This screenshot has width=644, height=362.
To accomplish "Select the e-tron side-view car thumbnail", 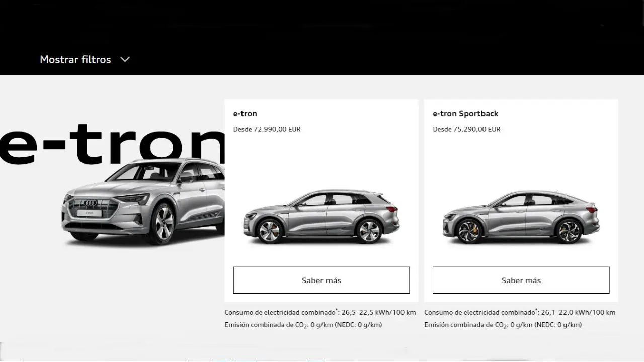I will (x=321, y=216).
